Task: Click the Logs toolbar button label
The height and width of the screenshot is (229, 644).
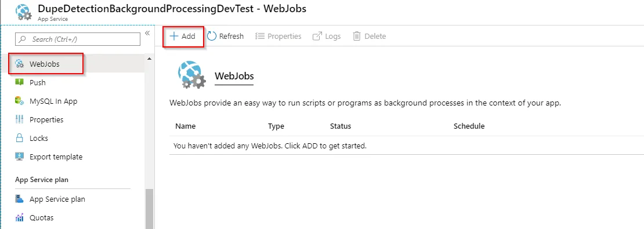Action: 332,36
